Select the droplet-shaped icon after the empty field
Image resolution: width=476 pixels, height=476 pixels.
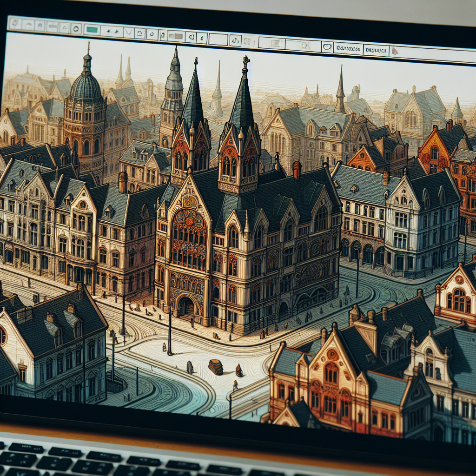[235, 40]
